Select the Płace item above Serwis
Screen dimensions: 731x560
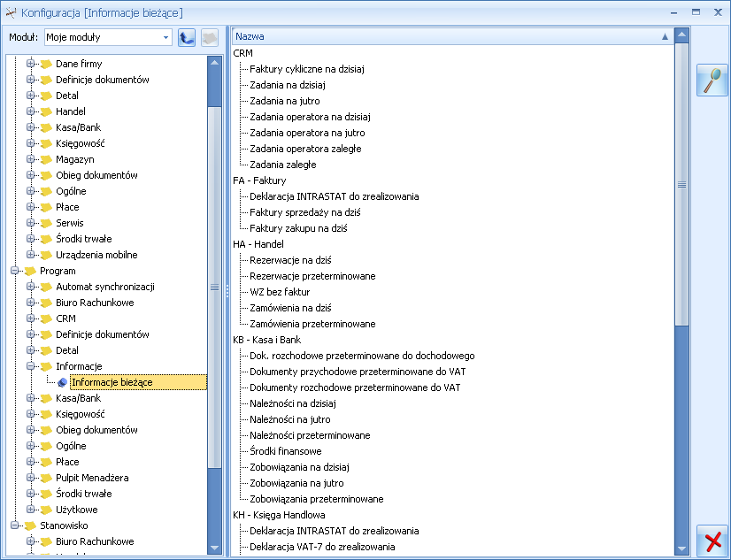coord(67,207)
